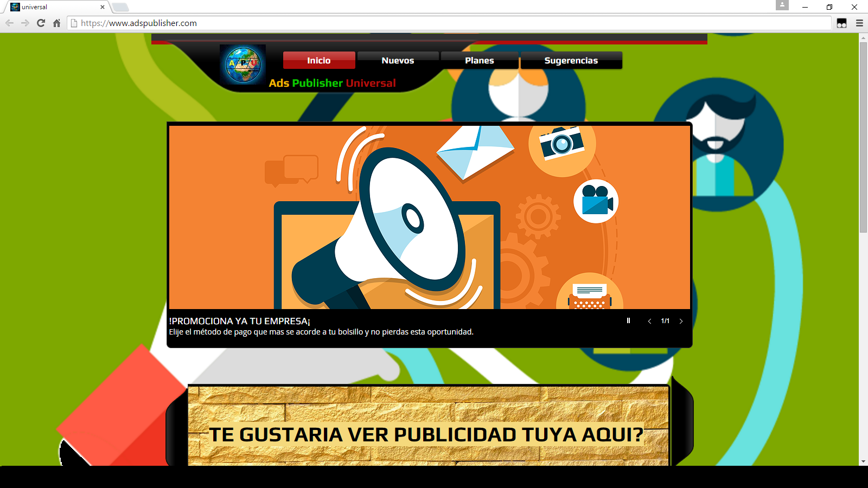Screen dimensions: 868x488
Task: Open the browser hamburger menu
Action: 859,23
